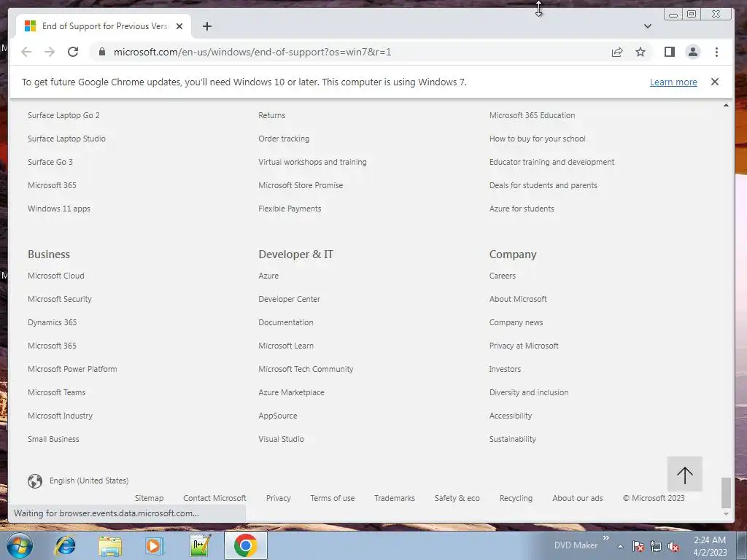This screenshot has height=560, width=747.
Task: Launch Internet Explorer from the taskbar
Action: (x=65, y=545)
